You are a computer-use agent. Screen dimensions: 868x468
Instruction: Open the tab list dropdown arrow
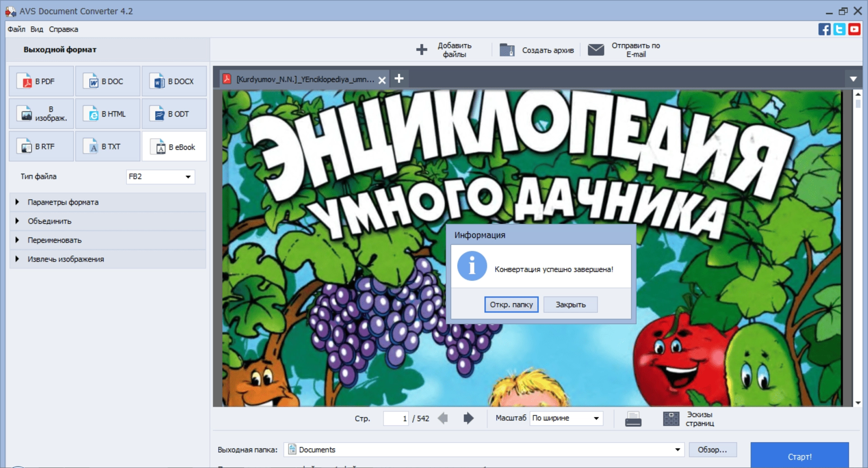coord(853,79)
